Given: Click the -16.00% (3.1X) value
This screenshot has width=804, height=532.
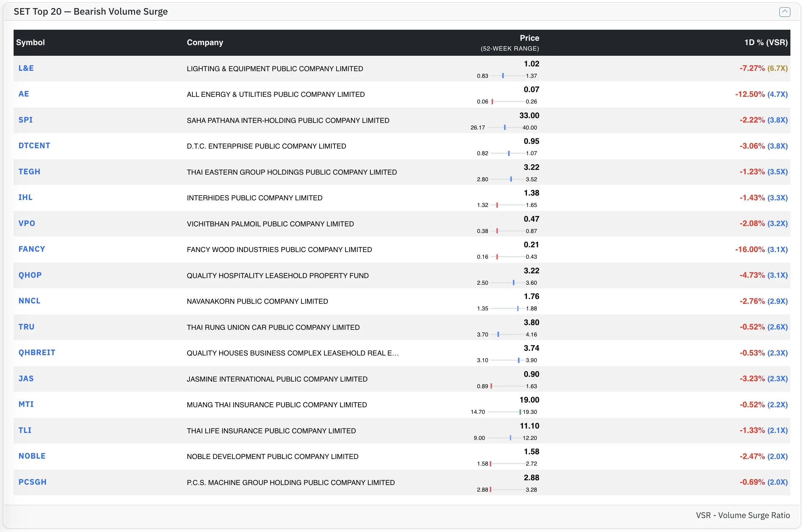Looking at the screenshot, I should tap(761, 249).
